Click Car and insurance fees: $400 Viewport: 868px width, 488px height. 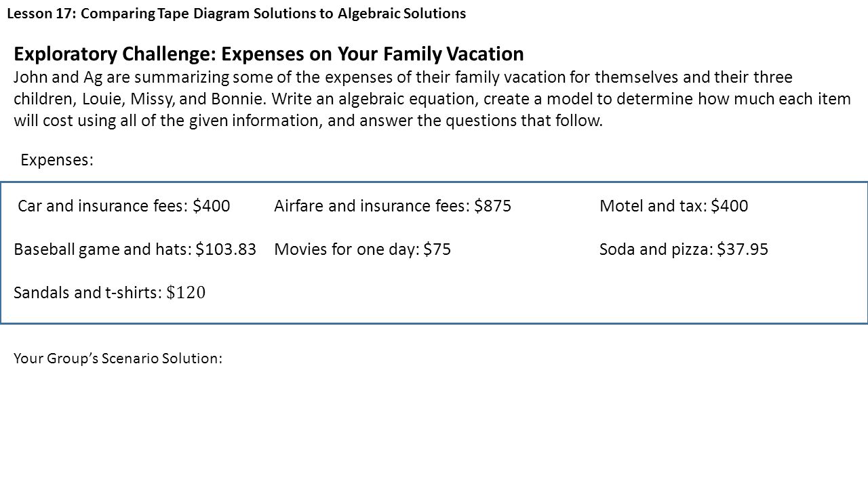tap(124, 206)
